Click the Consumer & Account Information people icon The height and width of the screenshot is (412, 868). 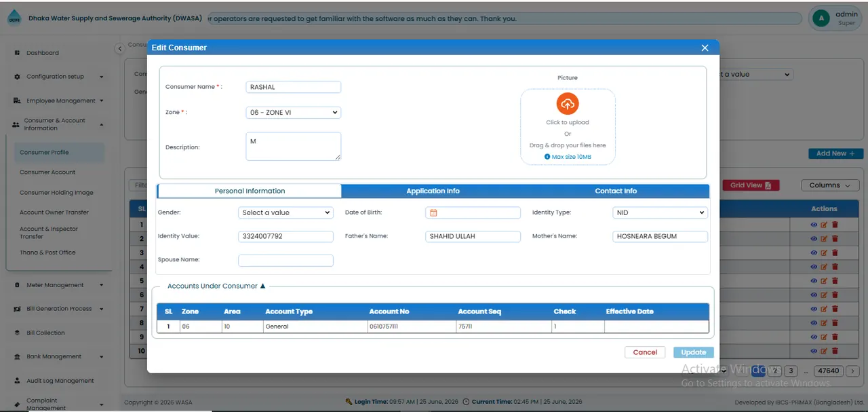16,125
